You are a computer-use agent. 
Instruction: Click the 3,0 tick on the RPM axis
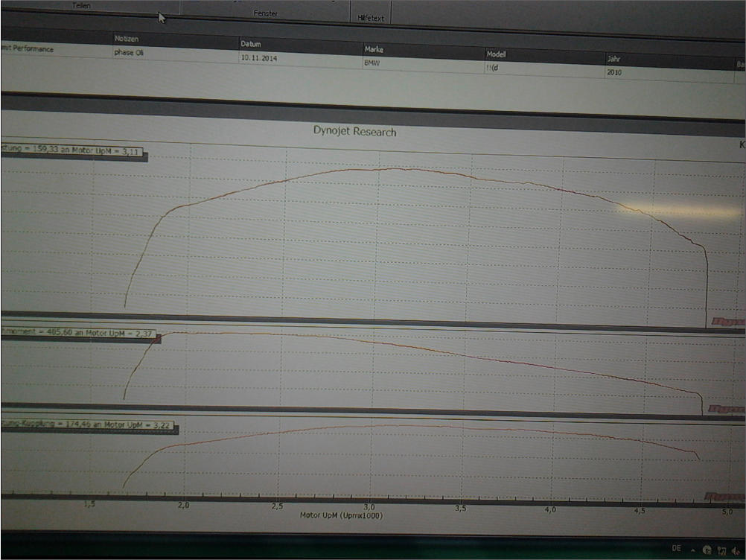(x=369, y=506)
